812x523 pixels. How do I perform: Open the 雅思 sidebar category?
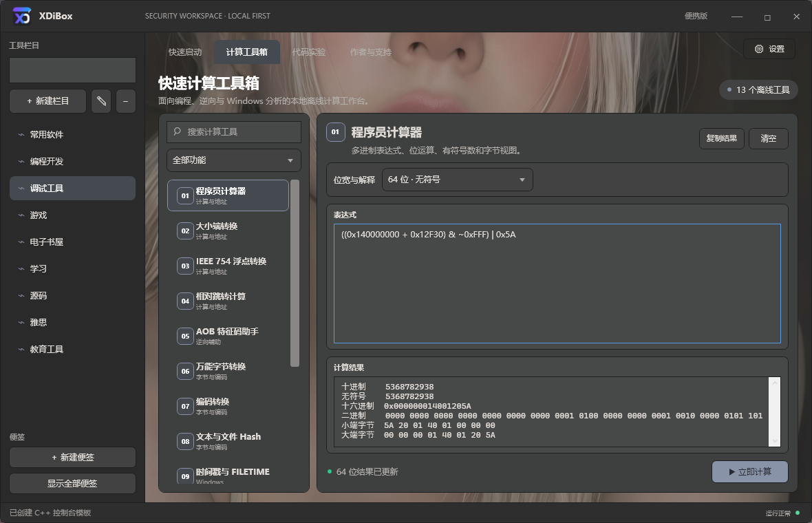point(72,323)
